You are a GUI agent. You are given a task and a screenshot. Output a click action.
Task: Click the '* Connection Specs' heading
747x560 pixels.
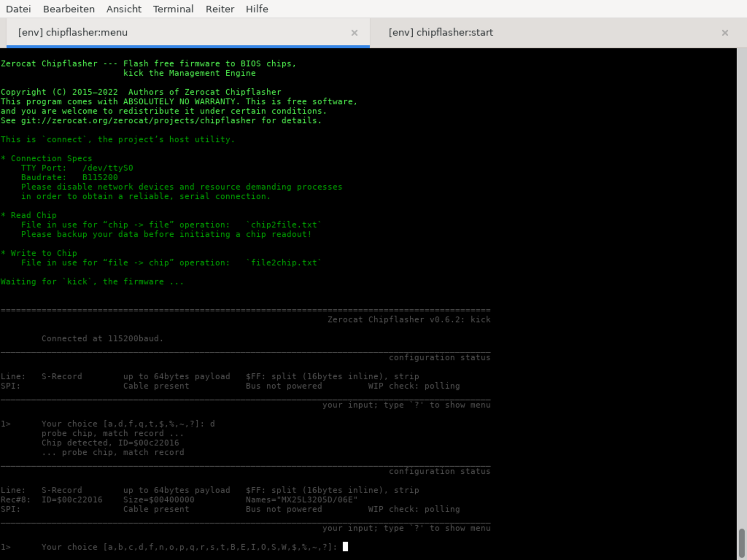pyautogui.click(x=46, y=158)
